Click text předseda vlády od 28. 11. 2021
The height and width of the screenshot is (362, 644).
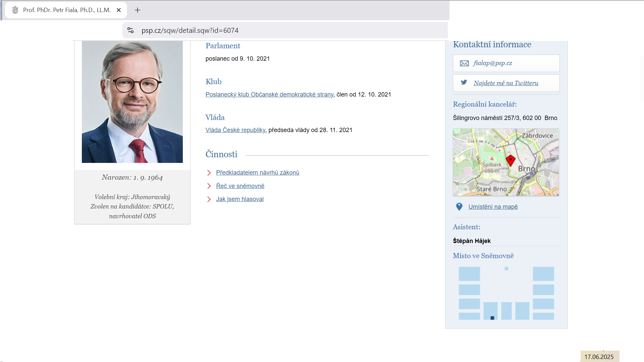(310, 130)
